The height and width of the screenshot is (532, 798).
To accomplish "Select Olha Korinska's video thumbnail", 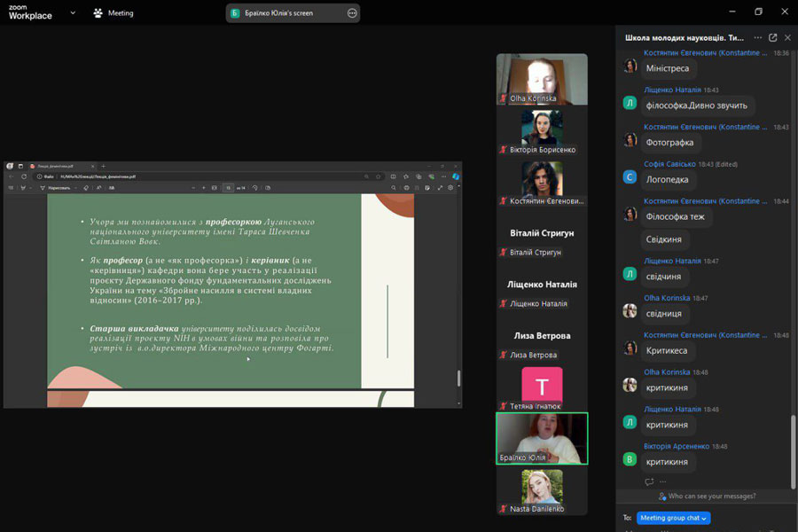I will tap(541, 77).
